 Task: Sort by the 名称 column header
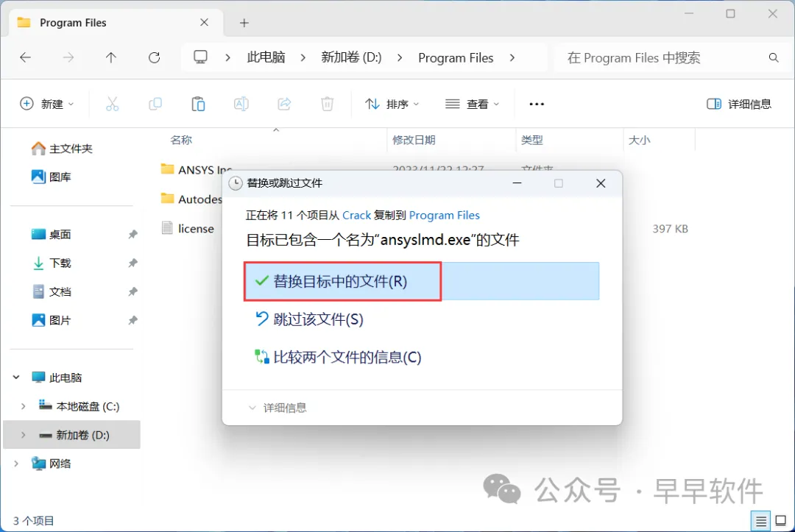(x=181, y=140)
